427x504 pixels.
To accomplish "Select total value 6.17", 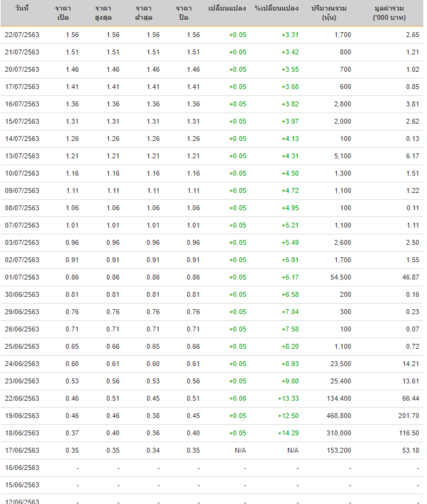I will click(x=412, y=156).
